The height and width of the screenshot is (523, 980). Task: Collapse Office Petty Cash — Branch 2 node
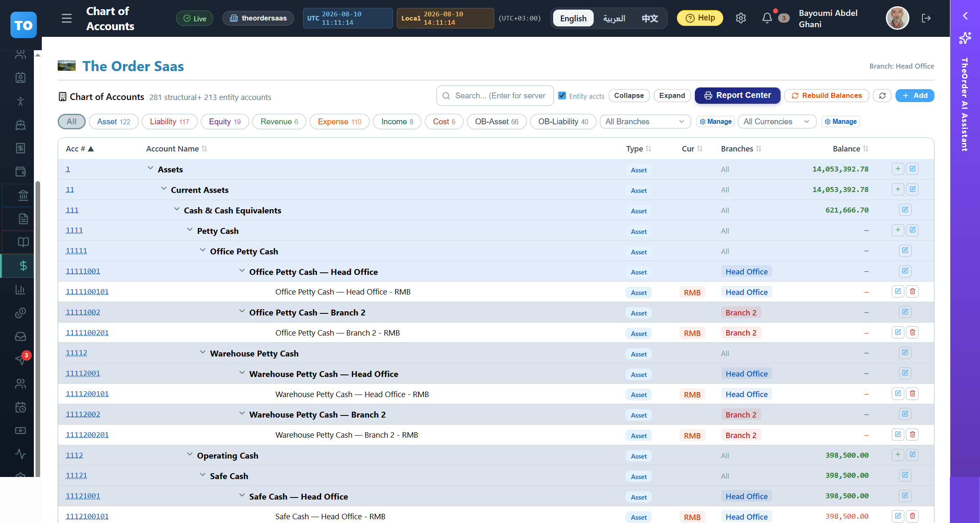pyautogui.click(x=242, y=311)
